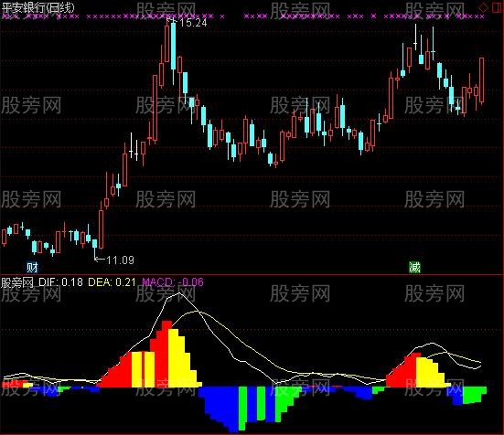Click the red diamond icon at top right
The width and height of the screenshot is (504, 435).
(484, 7)
